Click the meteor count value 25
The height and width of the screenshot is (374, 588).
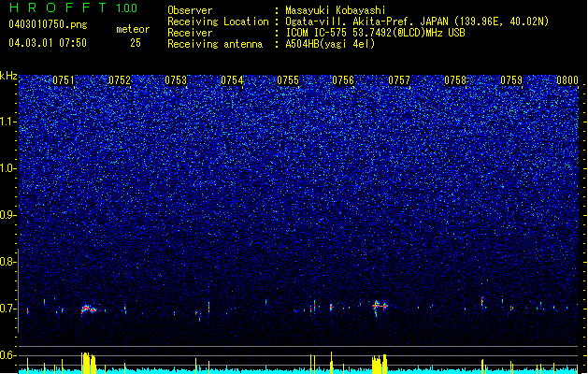coord(136,43)
